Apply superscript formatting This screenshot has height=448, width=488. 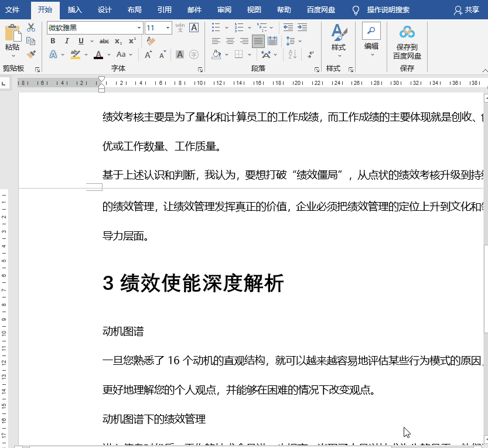point(132,40)
